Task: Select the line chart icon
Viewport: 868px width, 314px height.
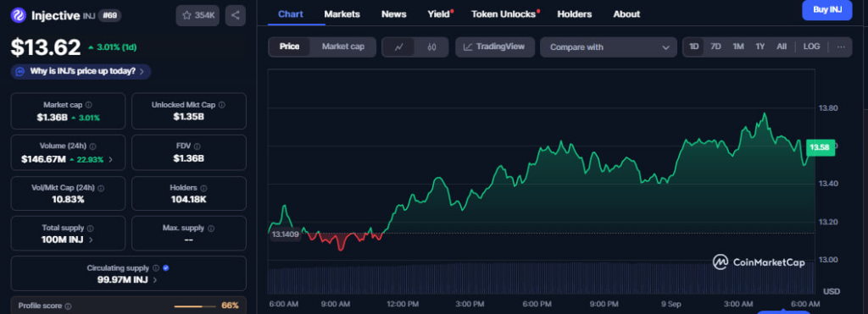Action: tap(398, 47)
